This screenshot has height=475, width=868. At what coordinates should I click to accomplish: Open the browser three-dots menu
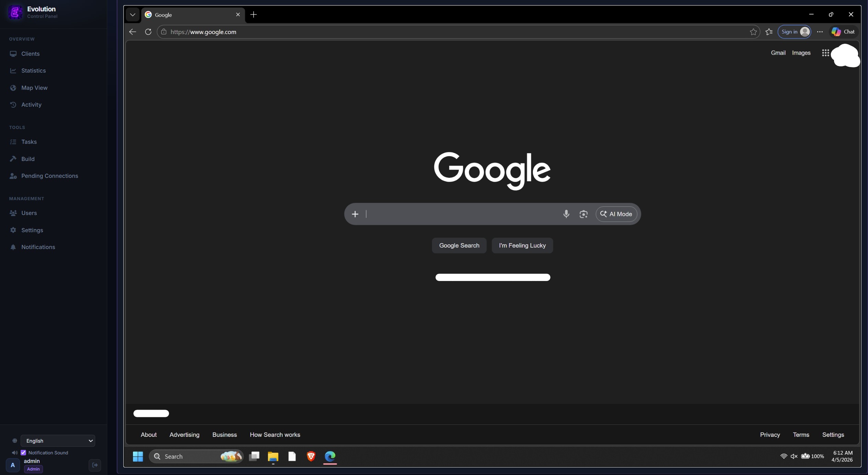pyautogui.click(x=820, y=32)
